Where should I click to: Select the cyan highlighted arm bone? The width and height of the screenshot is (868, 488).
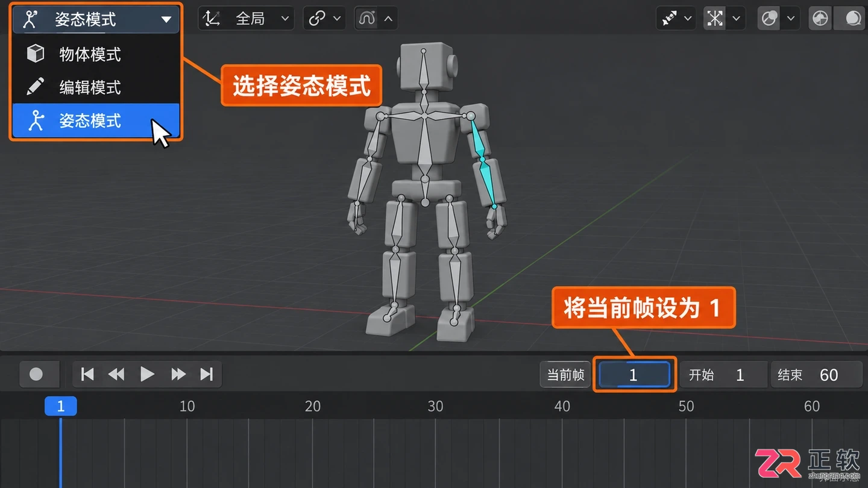(483, 163)
